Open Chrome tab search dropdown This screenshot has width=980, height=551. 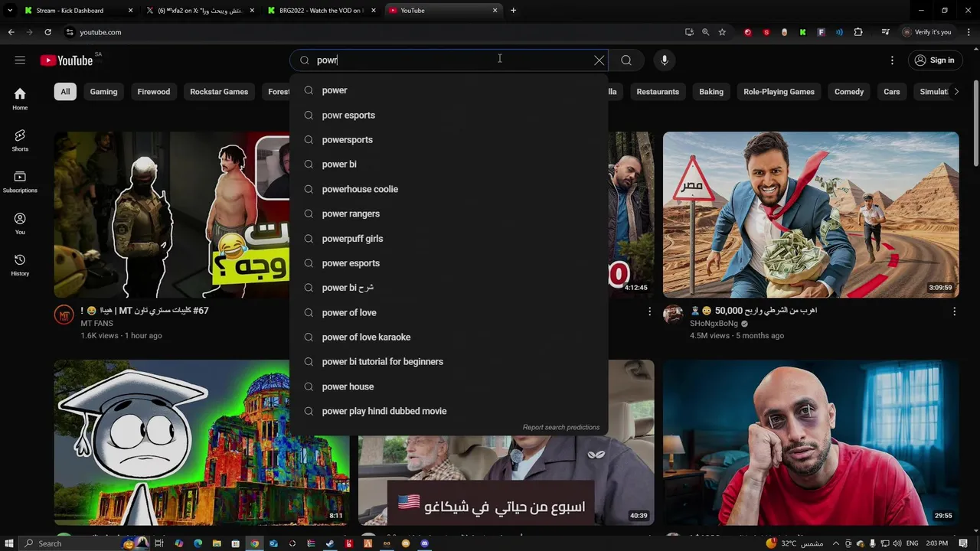[10, 11]
